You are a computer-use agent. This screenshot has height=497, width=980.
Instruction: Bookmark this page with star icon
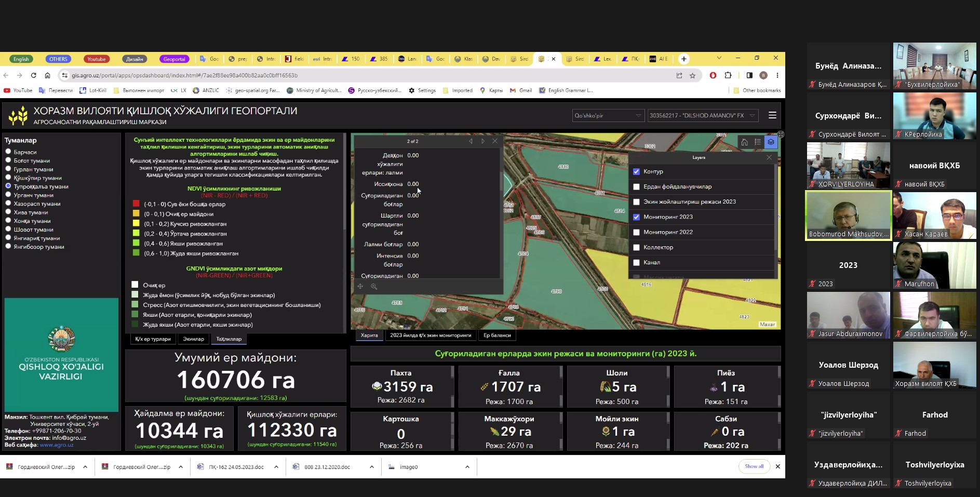pyautogui.click(x=692, y=75)
